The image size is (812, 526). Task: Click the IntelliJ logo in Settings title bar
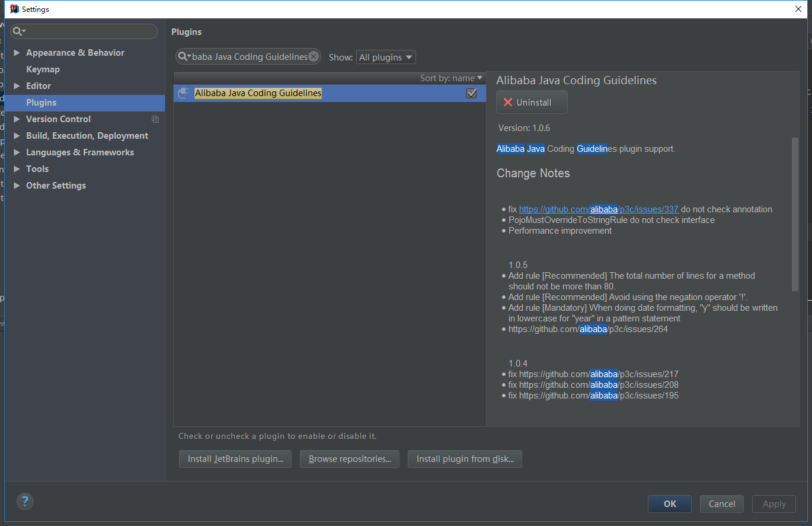tap(14, 9)
